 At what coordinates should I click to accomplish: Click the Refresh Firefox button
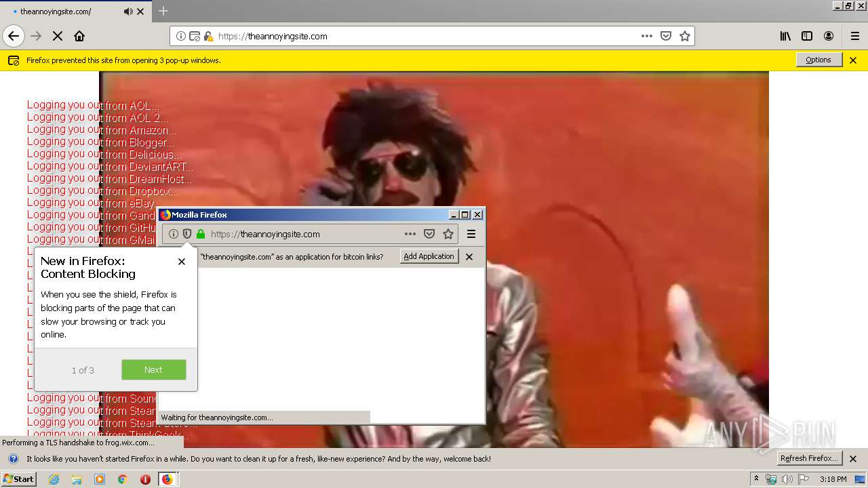[x=809, y=458]
